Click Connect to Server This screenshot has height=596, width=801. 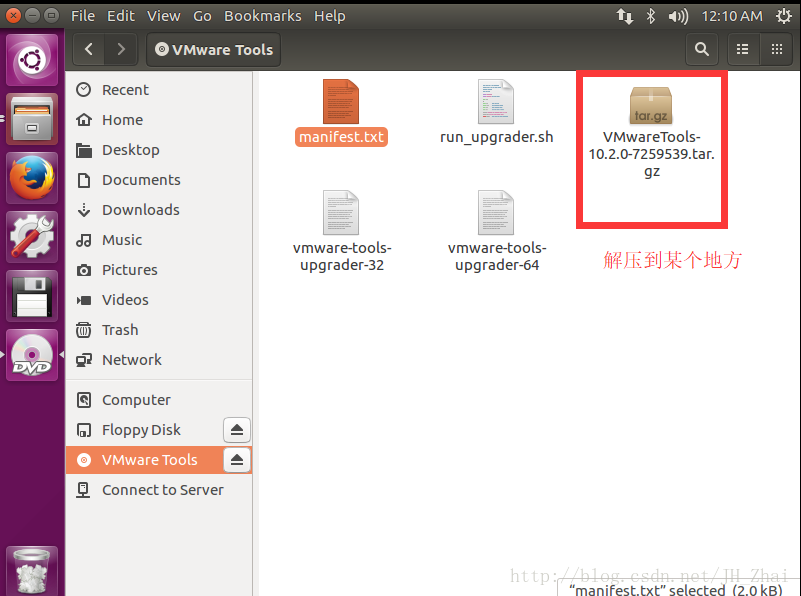point(159,490)
